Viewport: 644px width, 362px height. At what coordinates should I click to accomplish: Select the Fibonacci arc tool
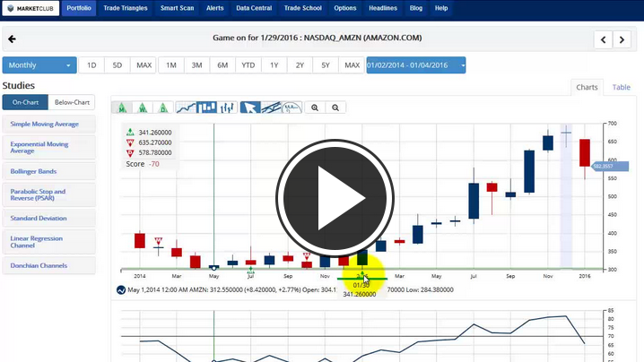292,108
